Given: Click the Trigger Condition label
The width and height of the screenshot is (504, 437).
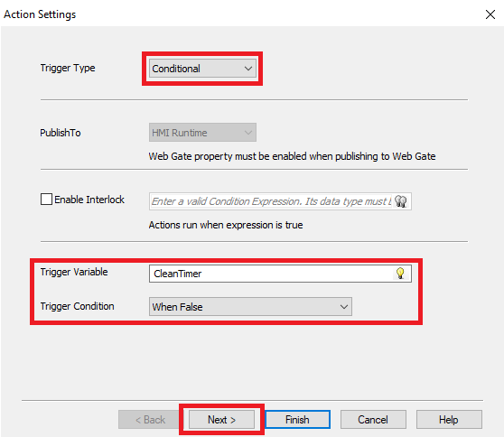Looking at the screenshot, I should tap(77, 306).
